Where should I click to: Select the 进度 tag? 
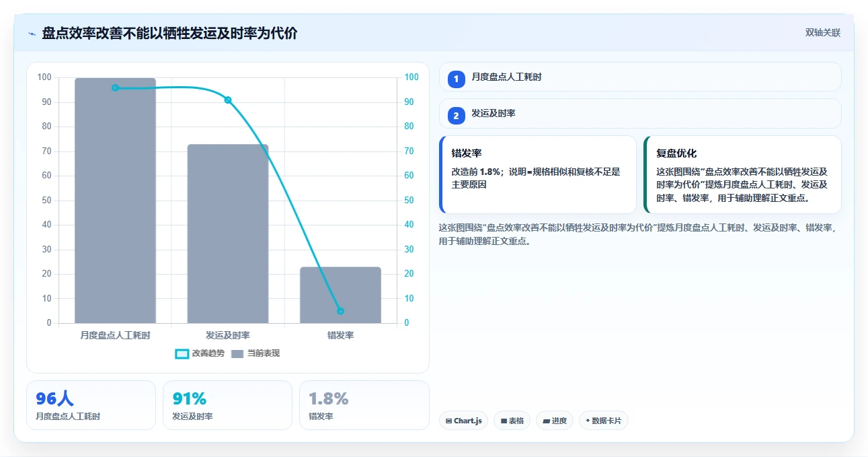pos(555,421)
